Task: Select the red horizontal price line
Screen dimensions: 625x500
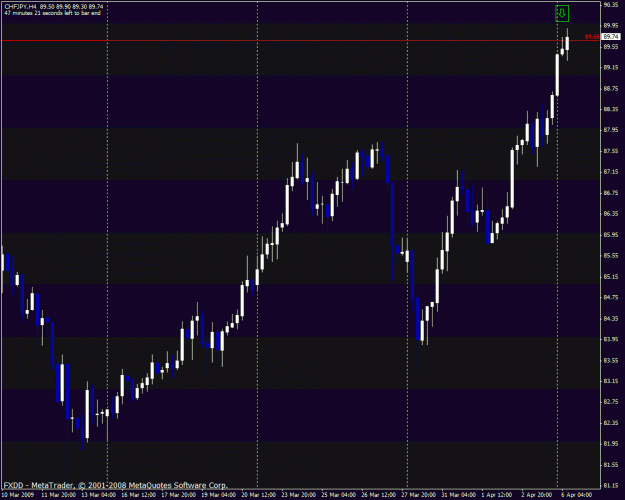Action: click(x=300, y=41)
